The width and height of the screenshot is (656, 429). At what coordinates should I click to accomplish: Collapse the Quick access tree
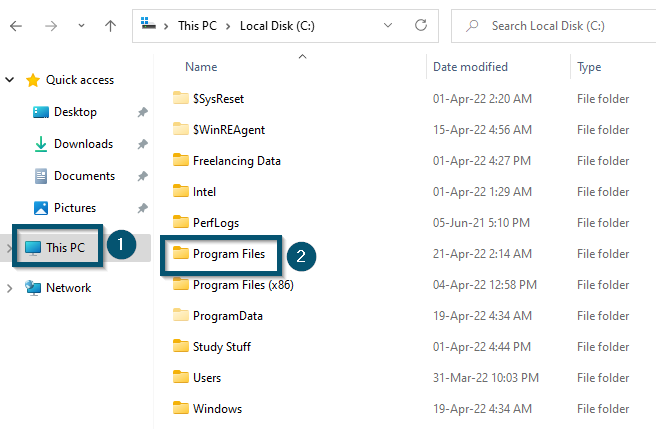point(10,80)
